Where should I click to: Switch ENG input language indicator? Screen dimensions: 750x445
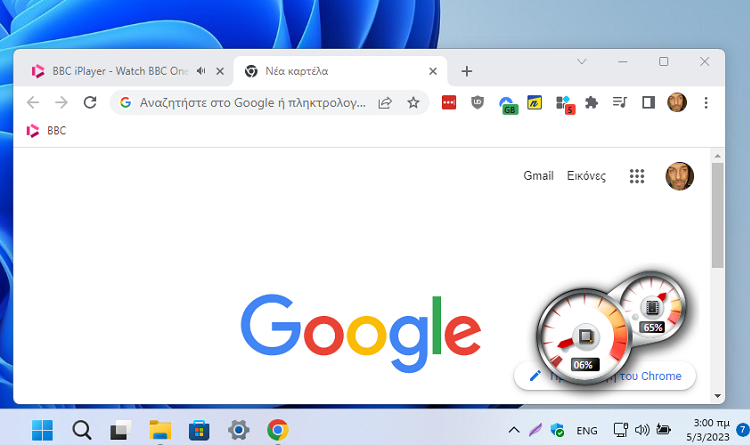587,431
